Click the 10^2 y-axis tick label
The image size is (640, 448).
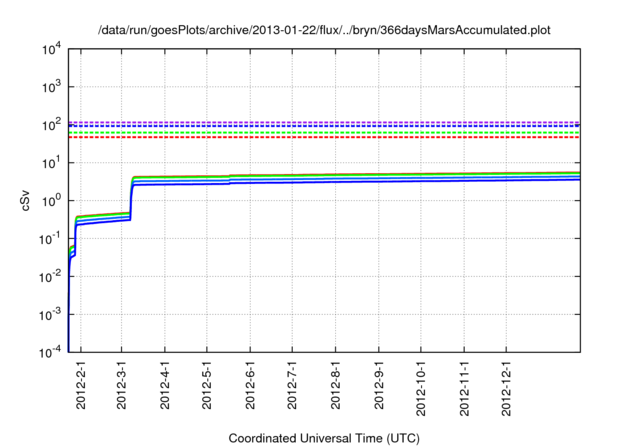[x=52, y=125]
